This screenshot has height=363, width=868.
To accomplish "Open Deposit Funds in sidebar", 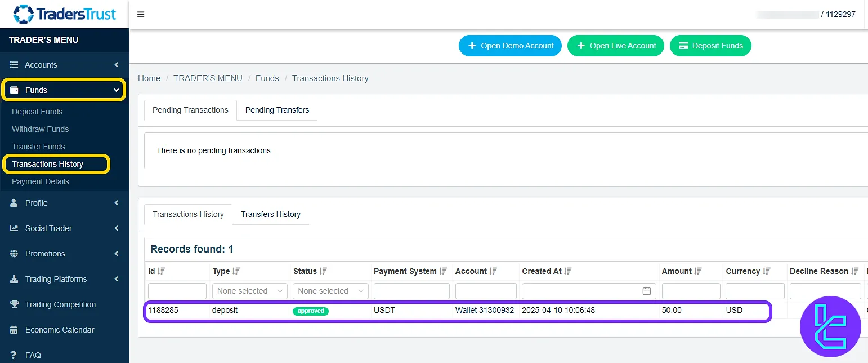I will 37,112.
